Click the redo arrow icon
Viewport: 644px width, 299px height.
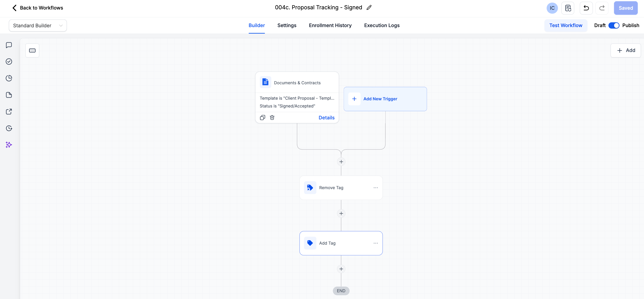point(602,8)
